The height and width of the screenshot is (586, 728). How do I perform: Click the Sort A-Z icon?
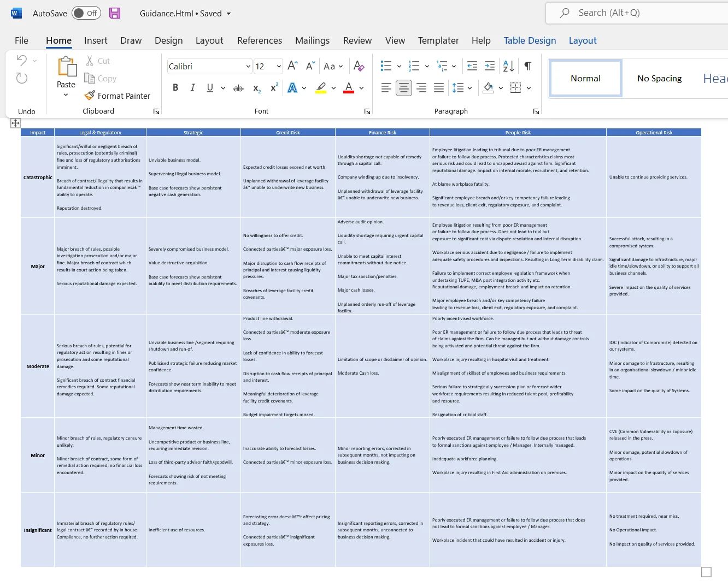pyautogui.click(x=508, y=66)
